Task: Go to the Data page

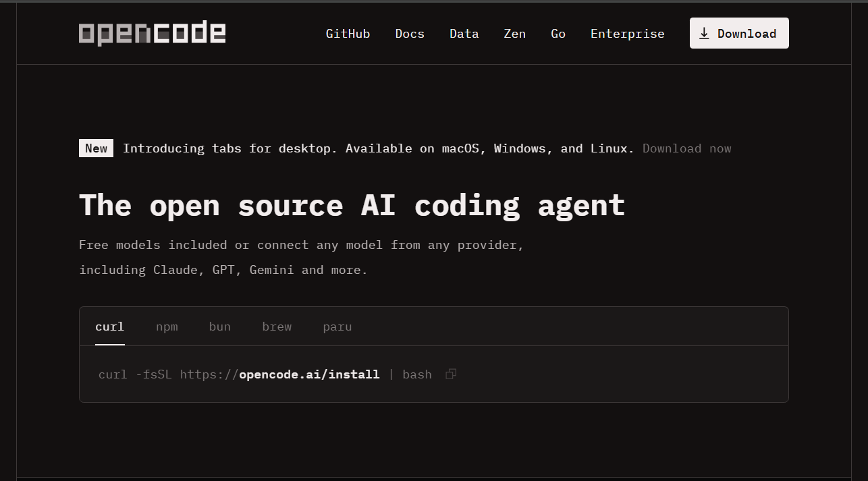Action: [464, 34]
